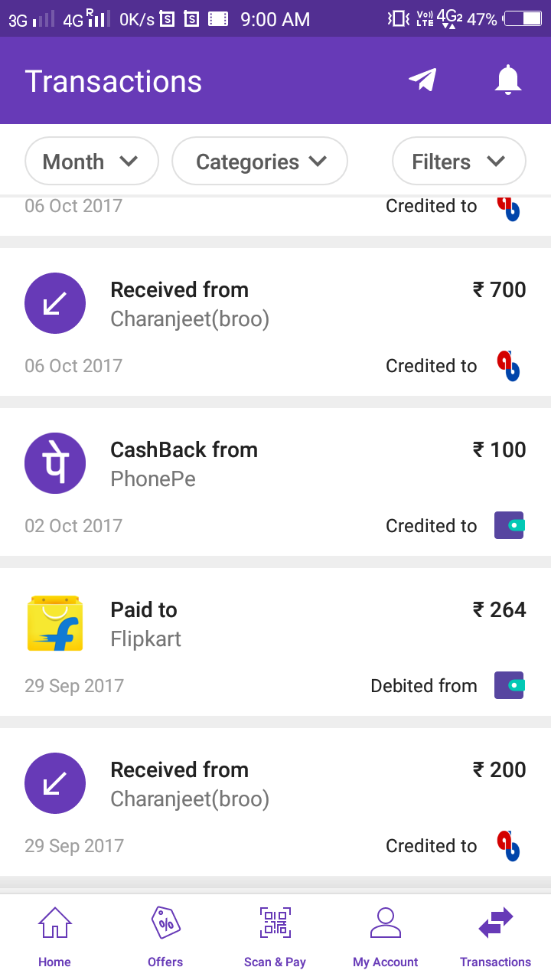Image resolution: width=551 pixels, height=980 pixels.
Task: Expand the Month dropdown
Action: click(91, 162)
